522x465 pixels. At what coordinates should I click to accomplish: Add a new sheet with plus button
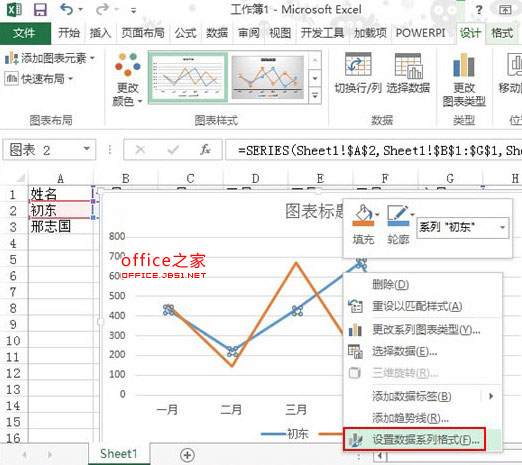(x=187, y=455)
